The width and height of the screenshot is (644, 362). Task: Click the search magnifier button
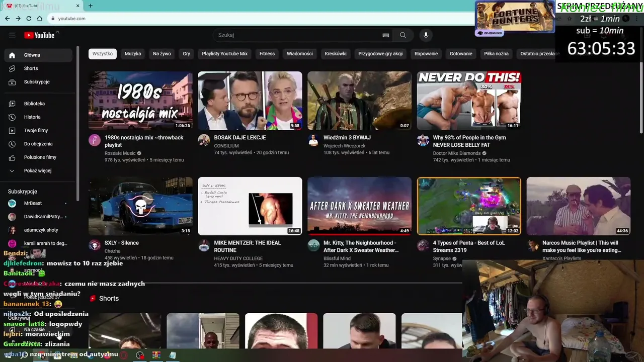coord(403,35)
